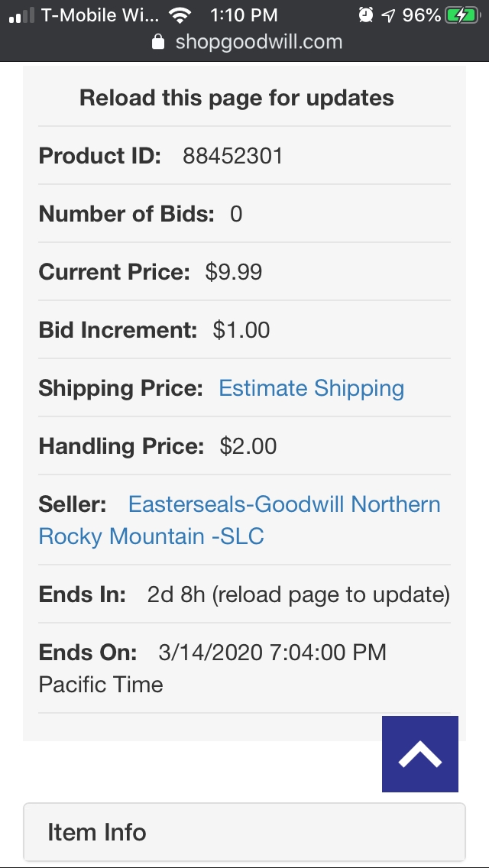Open the Estimate Shipping calculator

tap(310, 388)
